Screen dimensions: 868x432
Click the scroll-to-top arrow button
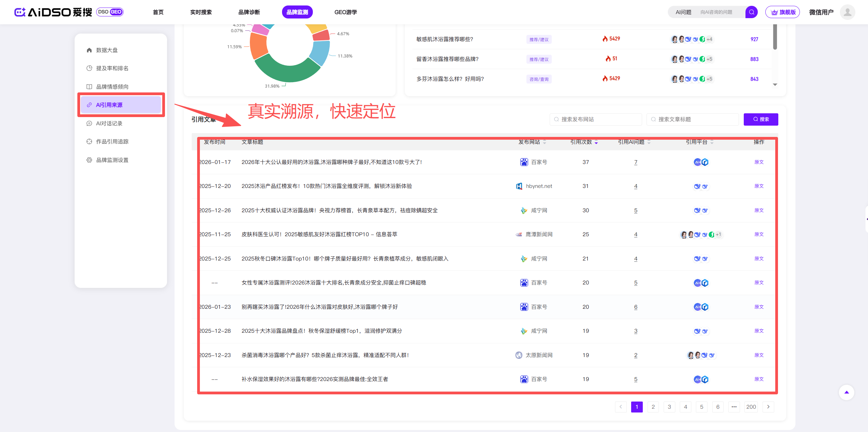[x=846, y=392]
